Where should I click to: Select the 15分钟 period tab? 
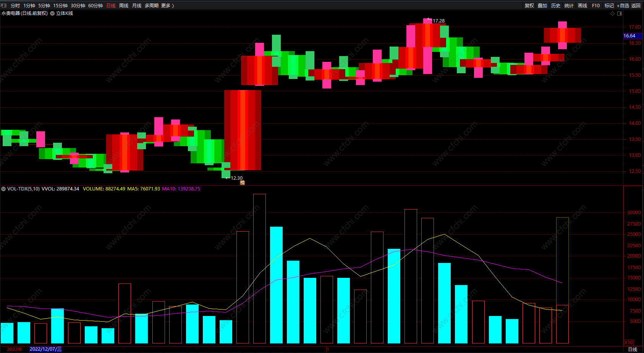(x=60, y=6)
